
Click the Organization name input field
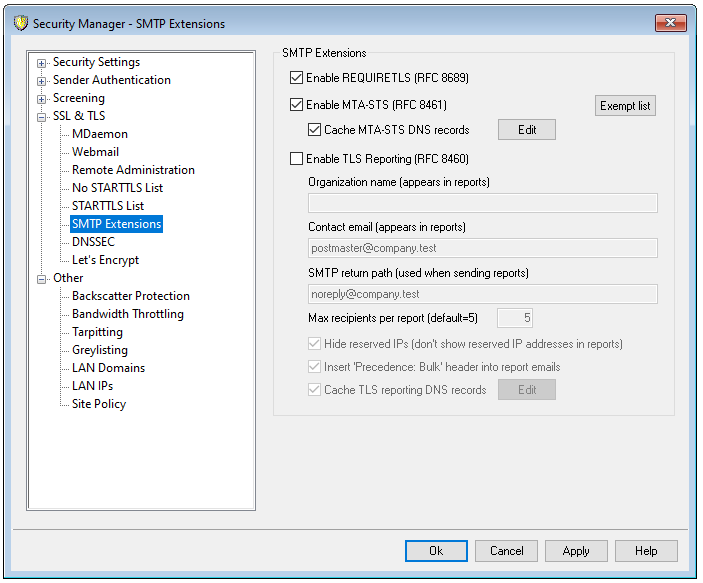(x=482, y=204)
